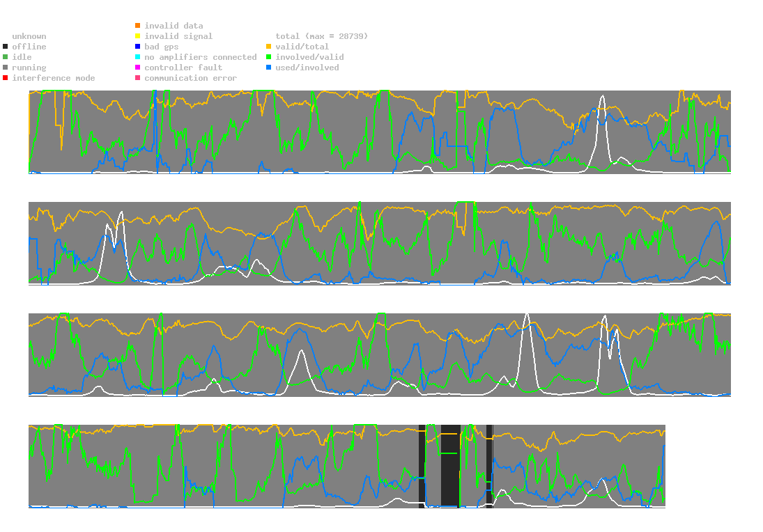Click the red interference mode swatch
763x532 pixels.
pyautogui.click(x=6, y=78)
